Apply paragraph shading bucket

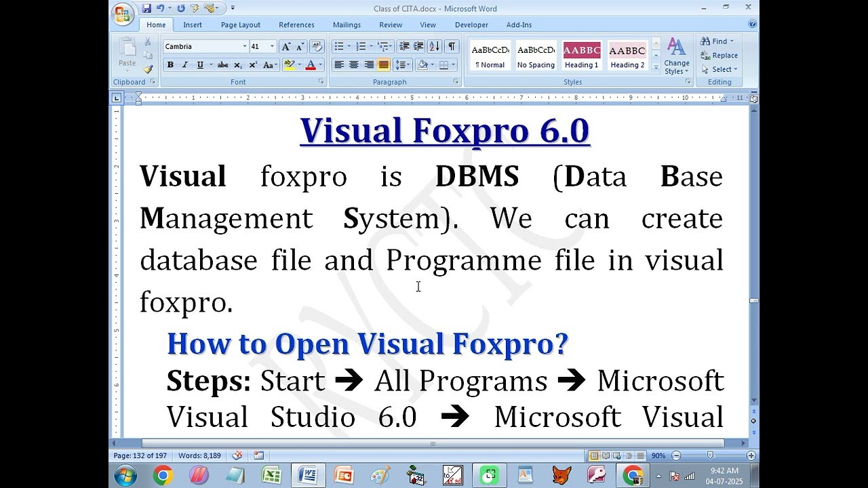[x=422, y=65]
